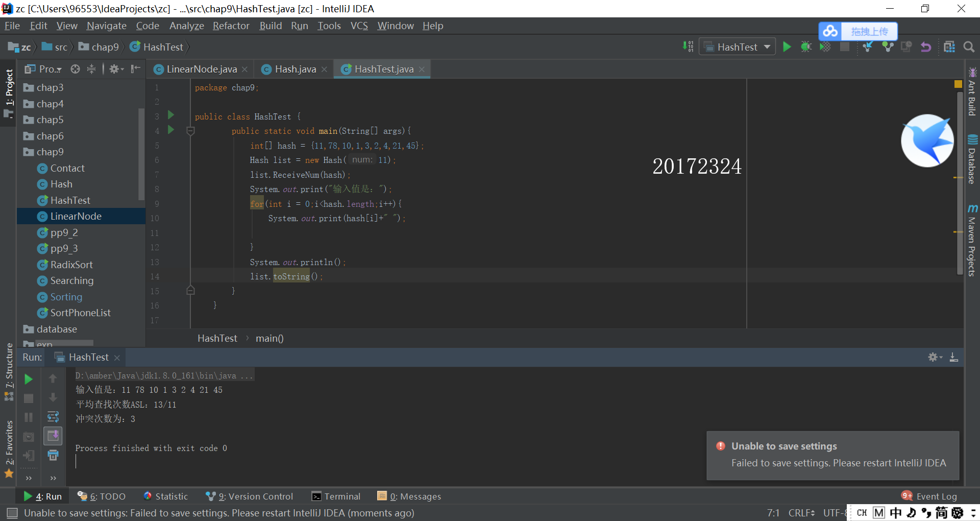Open Maven Projects side panel

point(972,240)
